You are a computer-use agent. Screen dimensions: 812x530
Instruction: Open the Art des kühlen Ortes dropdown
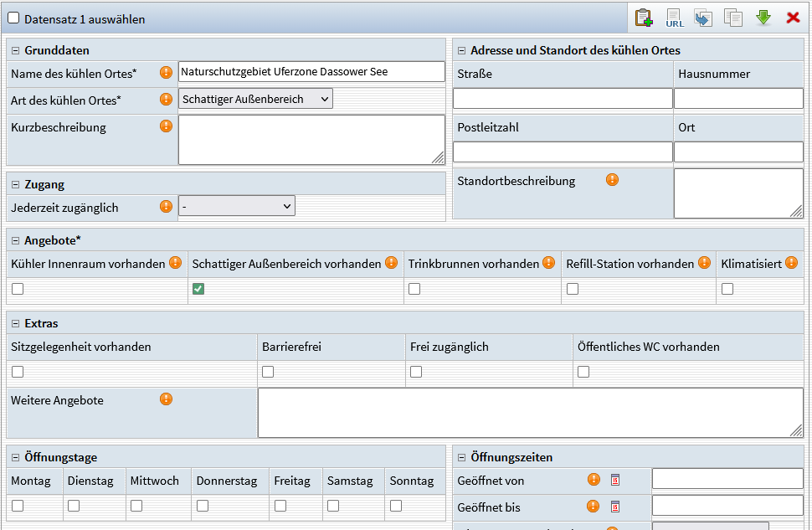pos(255,99)
